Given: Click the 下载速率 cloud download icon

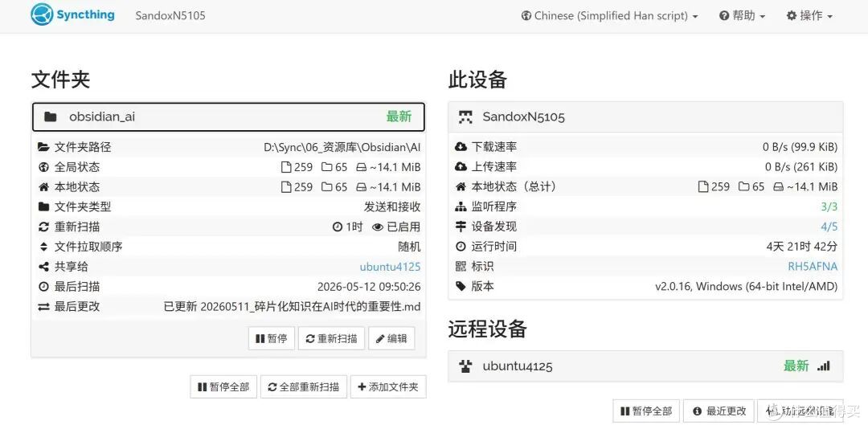Looking at the screenshot, I should click(461, 147).
